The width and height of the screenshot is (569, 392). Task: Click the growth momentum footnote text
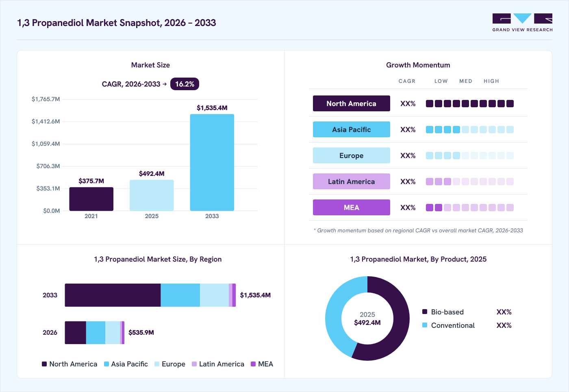coord(418,230)
